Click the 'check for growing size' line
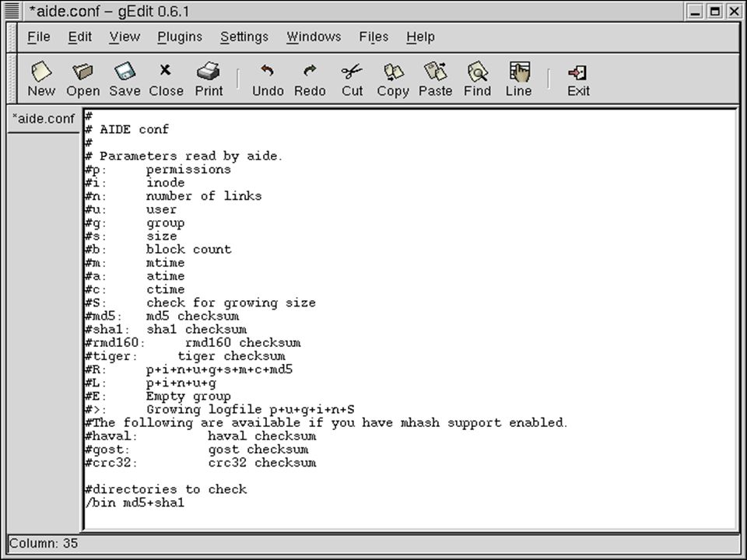The image size is (747, 560). 200,303
